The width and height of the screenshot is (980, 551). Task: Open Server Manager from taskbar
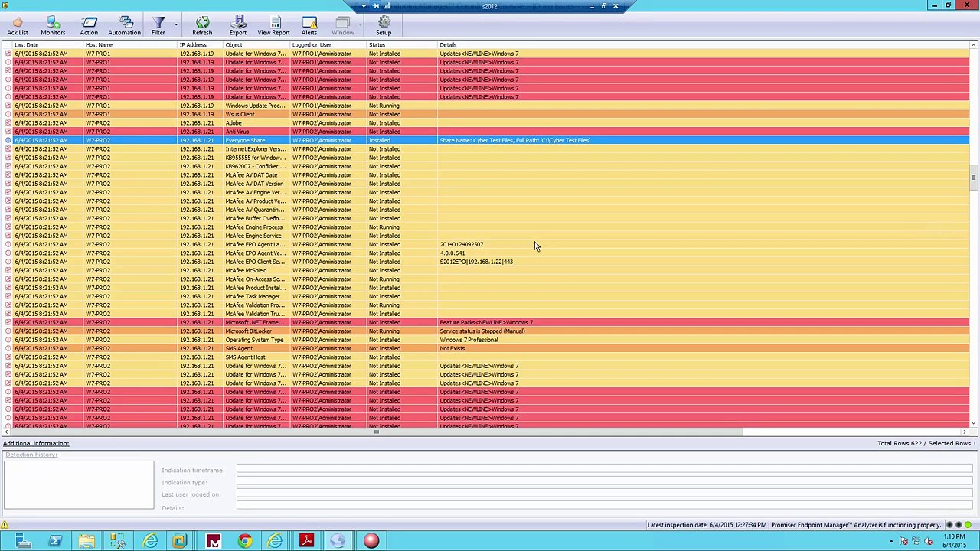(23, 541)
